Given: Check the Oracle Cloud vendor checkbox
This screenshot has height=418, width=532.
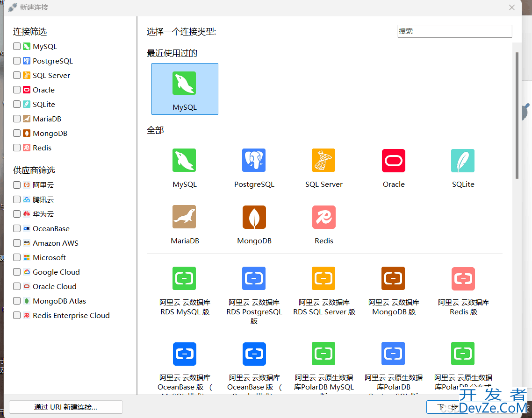Looking at the screenshot, I should [x=17, y=286].
